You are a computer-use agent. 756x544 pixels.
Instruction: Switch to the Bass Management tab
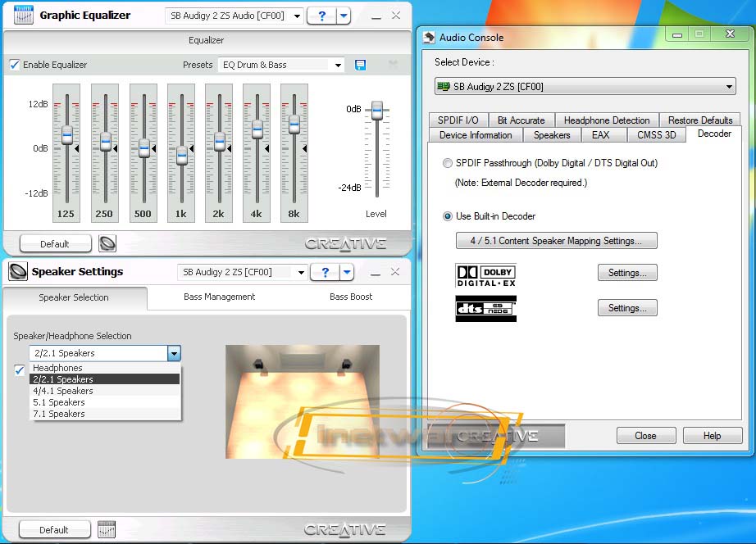coord(219,297)
